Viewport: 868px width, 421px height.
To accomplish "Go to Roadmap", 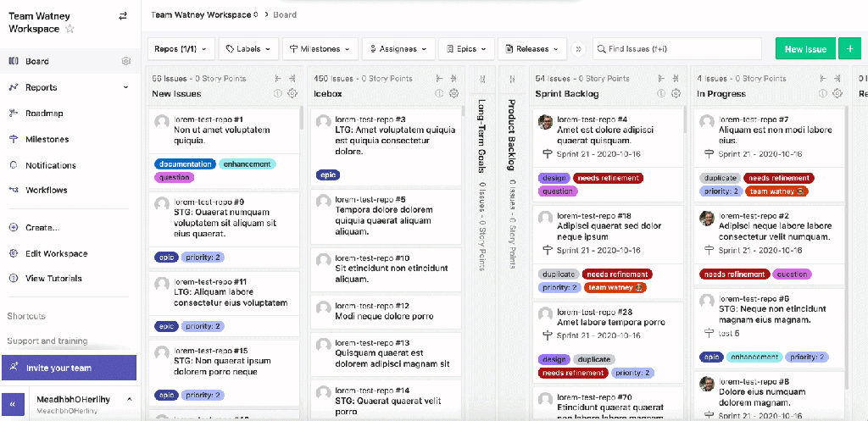I will point(44,114).
